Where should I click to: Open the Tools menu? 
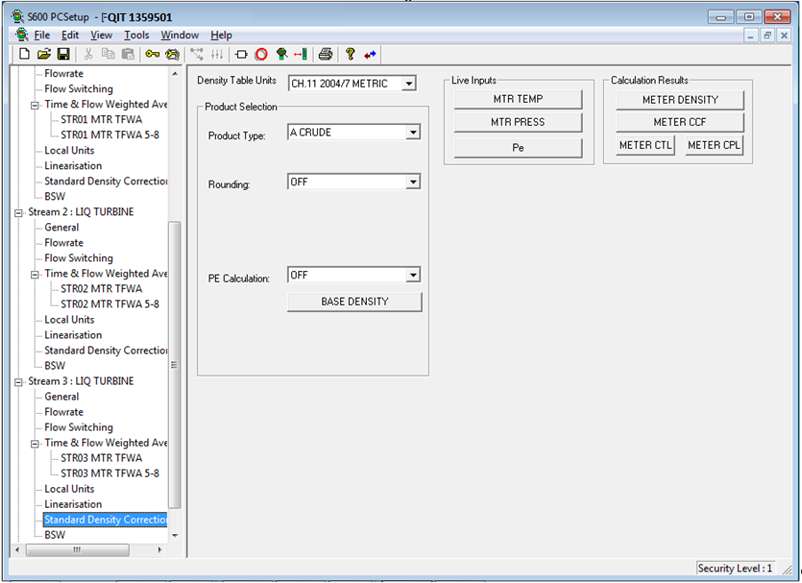137,35
